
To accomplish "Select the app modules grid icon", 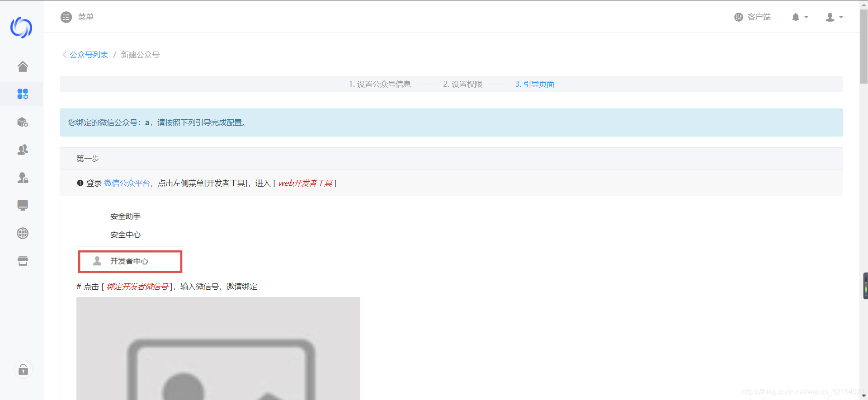I will point(23,94).
